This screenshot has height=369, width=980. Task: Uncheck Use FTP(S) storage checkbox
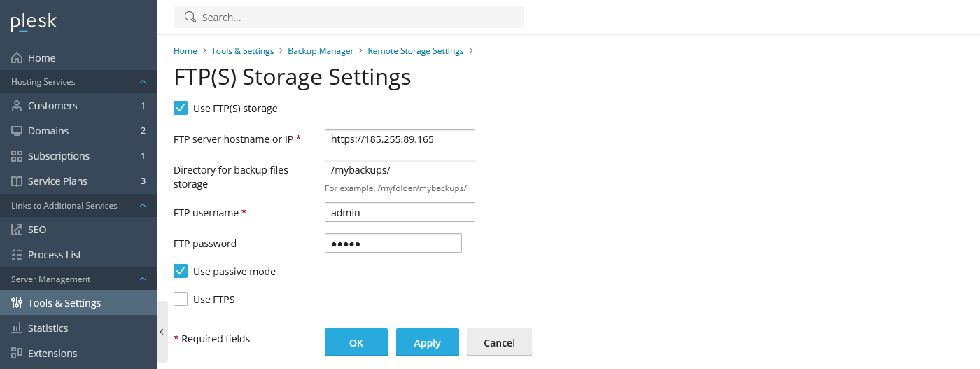click(x=181, y=108)
